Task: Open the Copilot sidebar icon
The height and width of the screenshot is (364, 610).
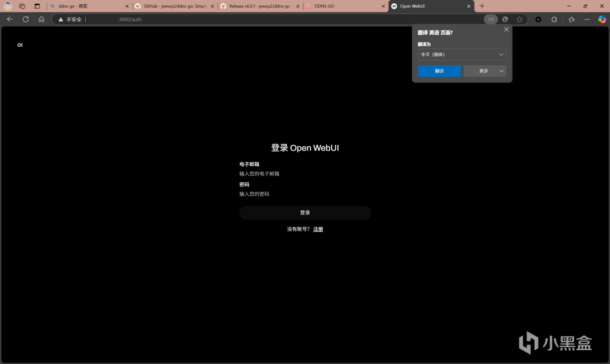Action: (x=602, y=19)
